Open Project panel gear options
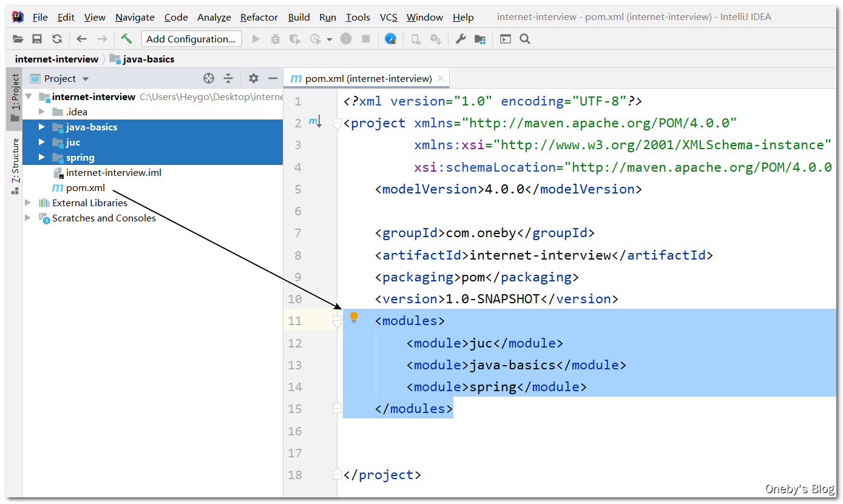 pos(254,78)
